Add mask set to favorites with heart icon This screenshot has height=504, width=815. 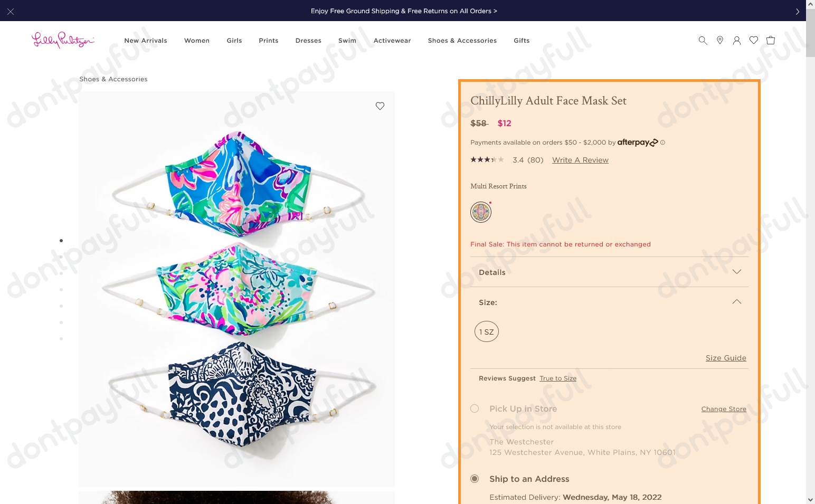(x=380, y=106)
